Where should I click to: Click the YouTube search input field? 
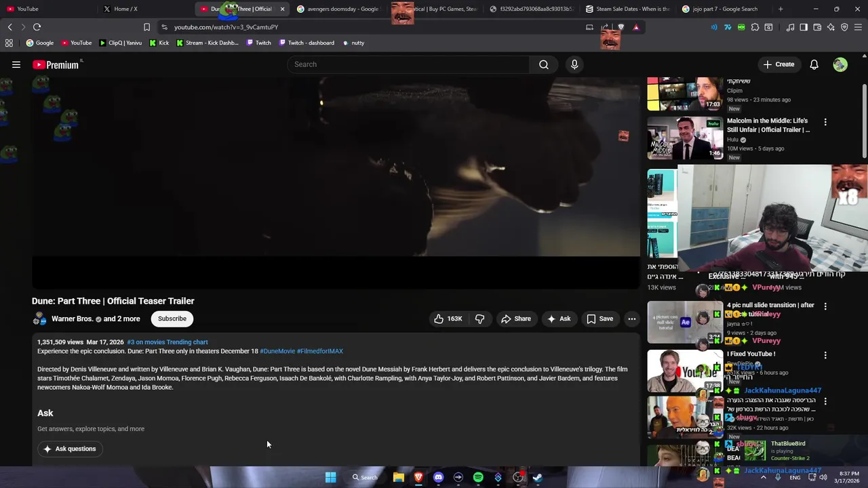click(409, 64)
